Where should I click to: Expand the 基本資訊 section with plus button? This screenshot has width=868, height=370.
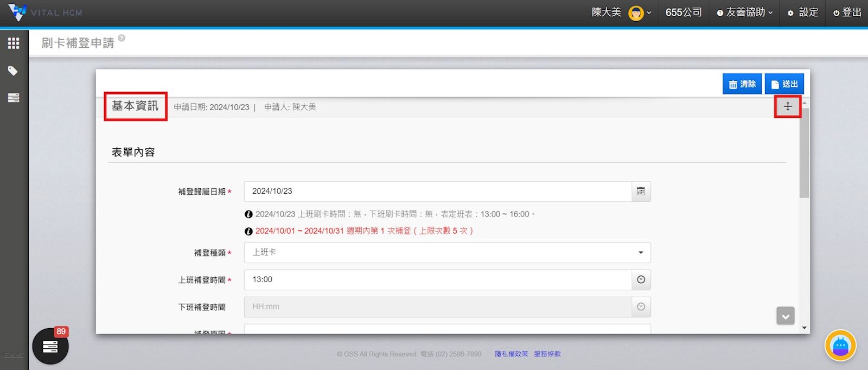pos(788,107)
